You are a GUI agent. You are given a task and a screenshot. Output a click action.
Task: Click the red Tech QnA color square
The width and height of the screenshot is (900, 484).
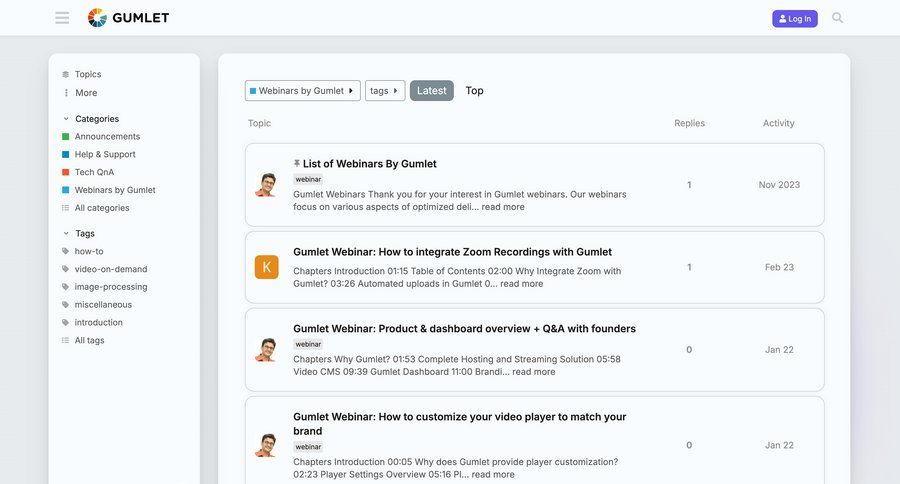65,172
